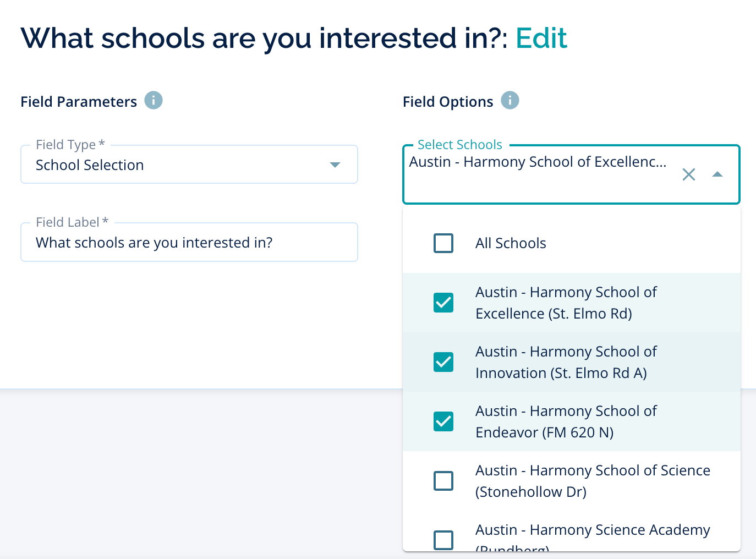
Task: Click the Field Label text input
Action: 189,243
